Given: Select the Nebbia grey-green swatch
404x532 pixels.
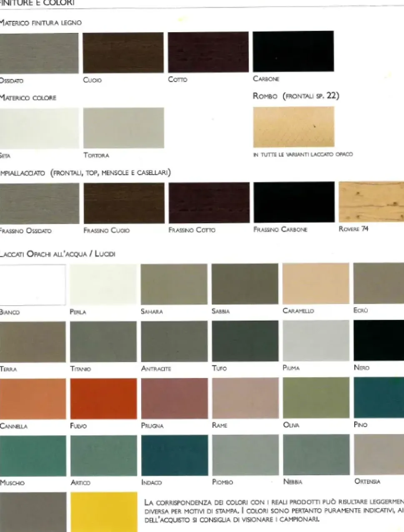Looking at the screenshot, I should [x=316, y=455].
